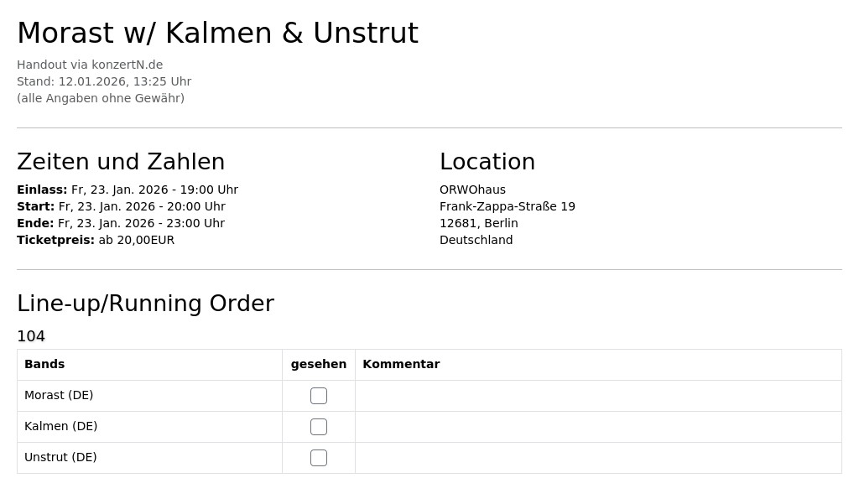Click the Morast w/ Kalmen & Unstrut title
Screen dimensions: 859x504
217,33
